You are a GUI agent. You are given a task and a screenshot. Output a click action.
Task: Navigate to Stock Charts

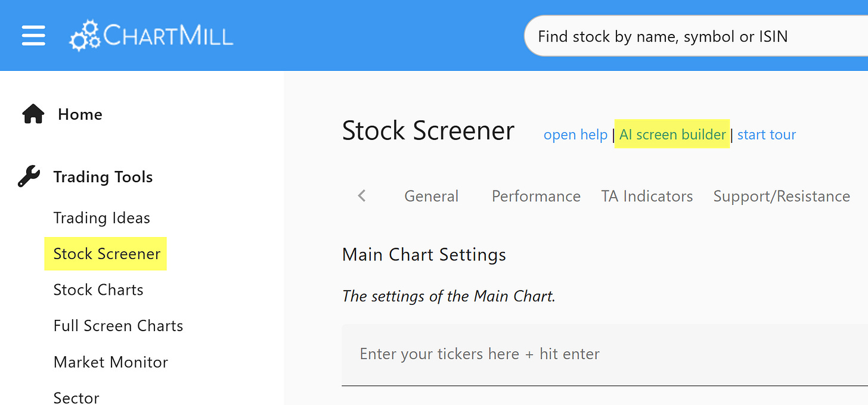point(98,290)
